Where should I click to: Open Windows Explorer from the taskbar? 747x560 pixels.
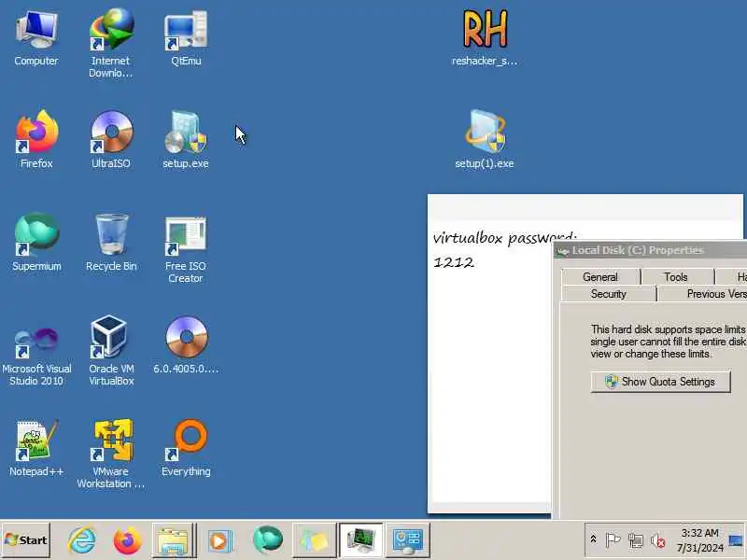coord(174,540)
